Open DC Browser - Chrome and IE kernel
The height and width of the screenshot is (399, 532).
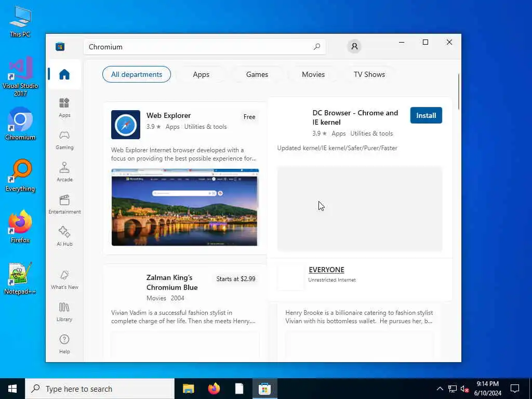355,117
